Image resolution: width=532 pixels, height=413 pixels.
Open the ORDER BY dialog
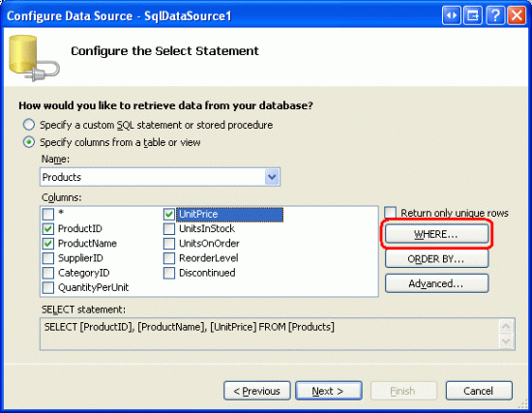436,259
